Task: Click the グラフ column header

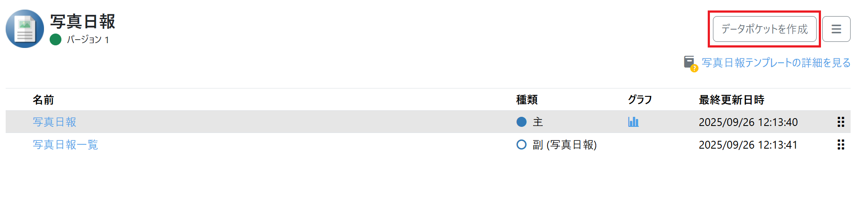Action: 639,100
